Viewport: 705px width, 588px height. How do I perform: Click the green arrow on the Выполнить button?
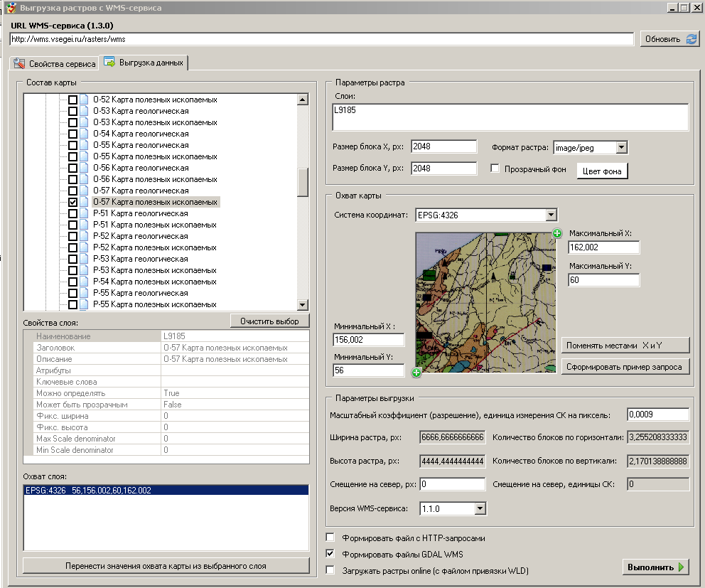[x=682, y=567]
